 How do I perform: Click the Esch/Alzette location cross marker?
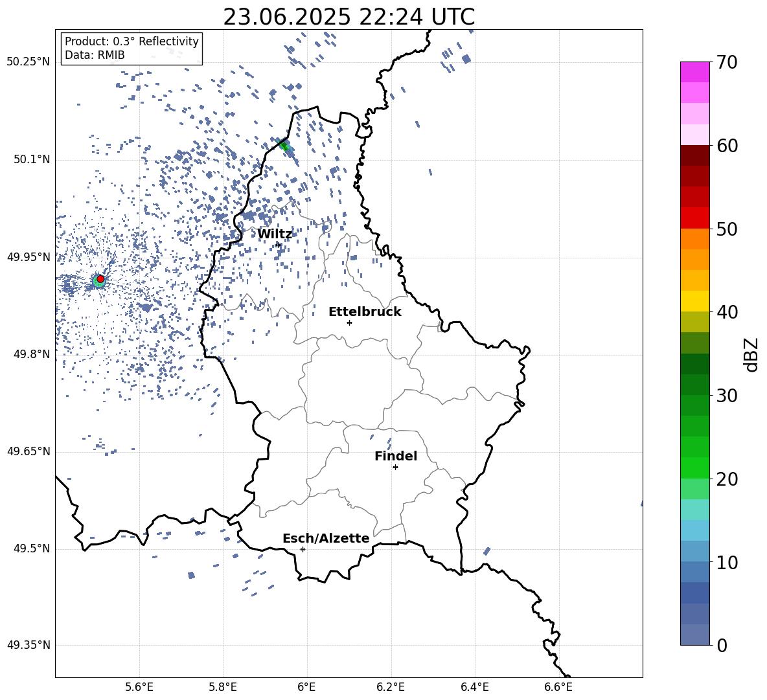(303, 549)
